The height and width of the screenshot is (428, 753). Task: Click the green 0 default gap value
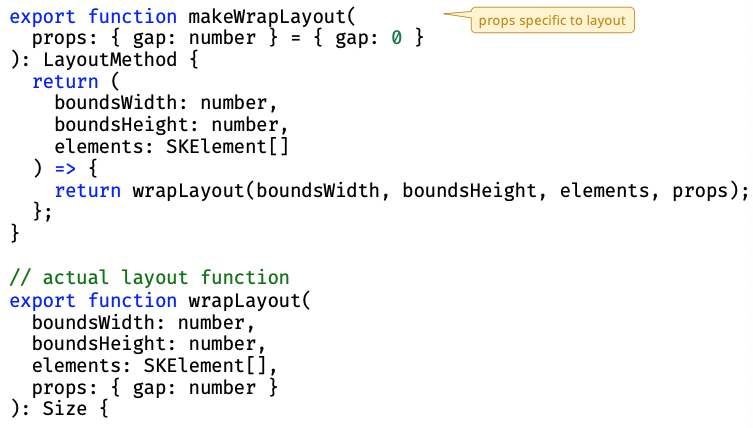point(396,38)
